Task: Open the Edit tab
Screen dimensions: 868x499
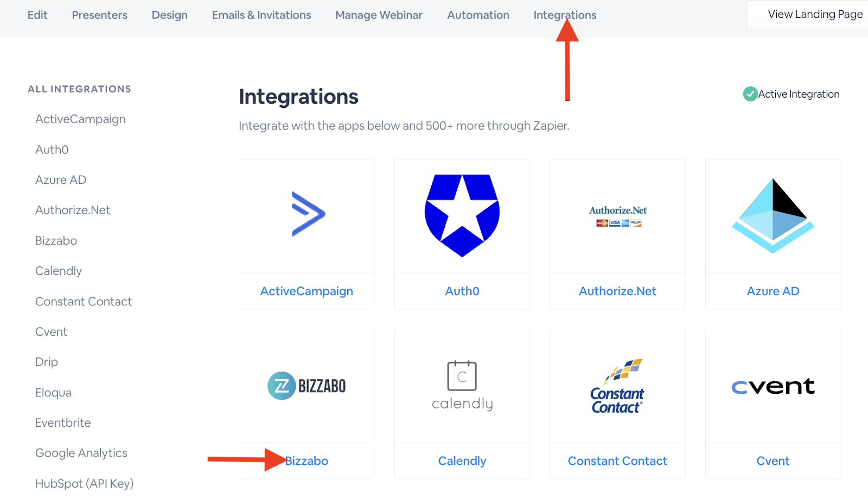Action: 37,15
